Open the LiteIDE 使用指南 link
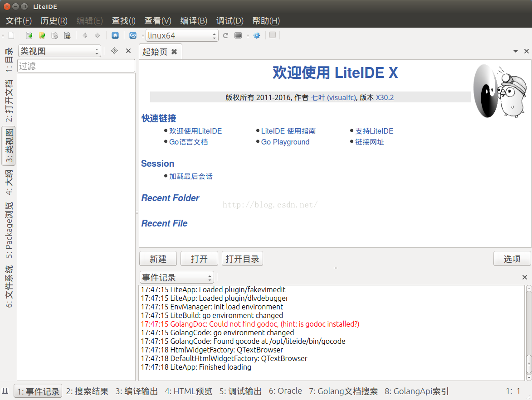The width and height of the screenshot is (532, 400). point(288,131)
